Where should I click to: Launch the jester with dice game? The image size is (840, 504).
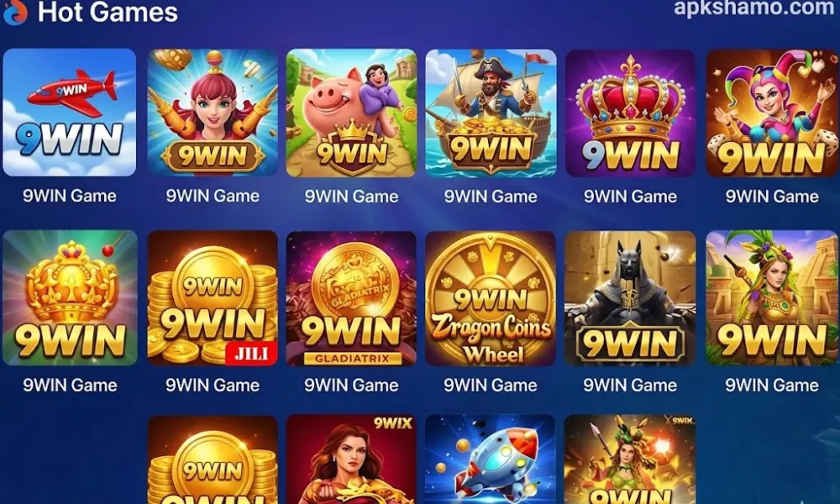pos(772,113)
